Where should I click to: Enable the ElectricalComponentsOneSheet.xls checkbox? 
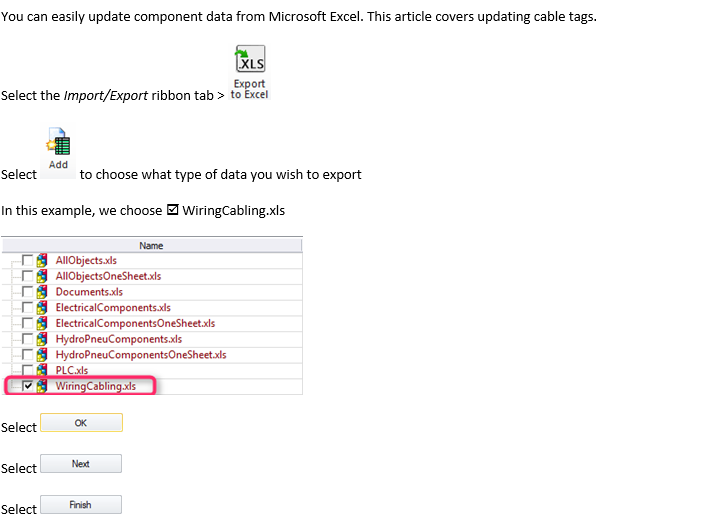click(28, 323)
